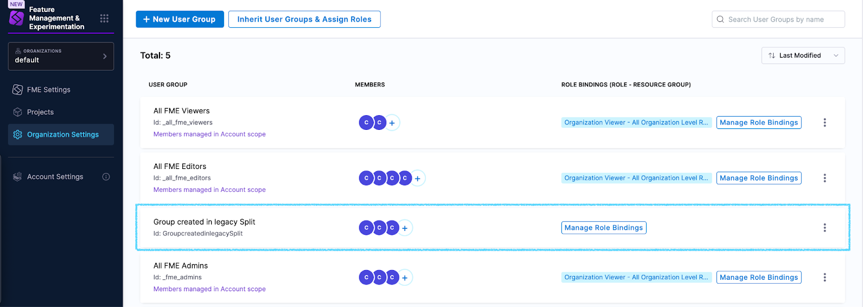868x307 pixels.
Task: Open the All FME Admins group name
Action: click(x=181, y=266)
